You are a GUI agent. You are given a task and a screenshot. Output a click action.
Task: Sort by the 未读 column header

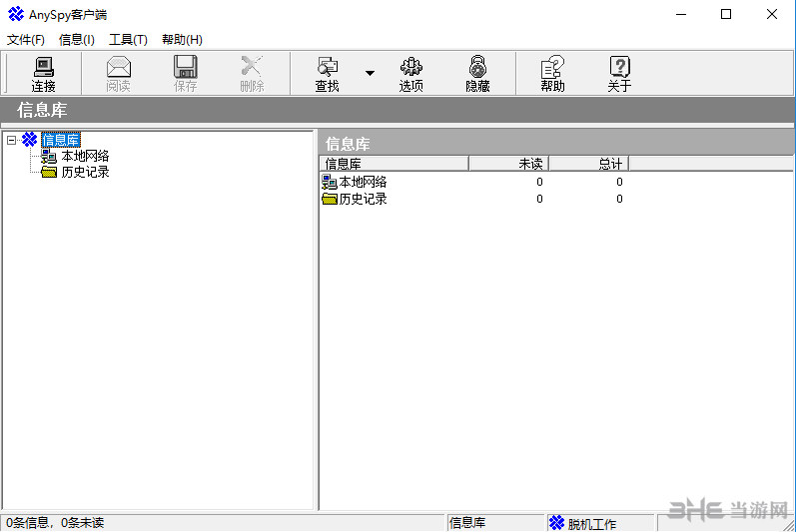[508, 164]
